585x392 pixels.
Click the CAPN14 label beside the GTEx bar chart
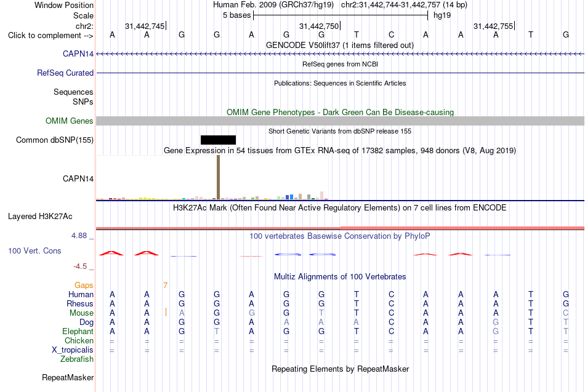78,178
